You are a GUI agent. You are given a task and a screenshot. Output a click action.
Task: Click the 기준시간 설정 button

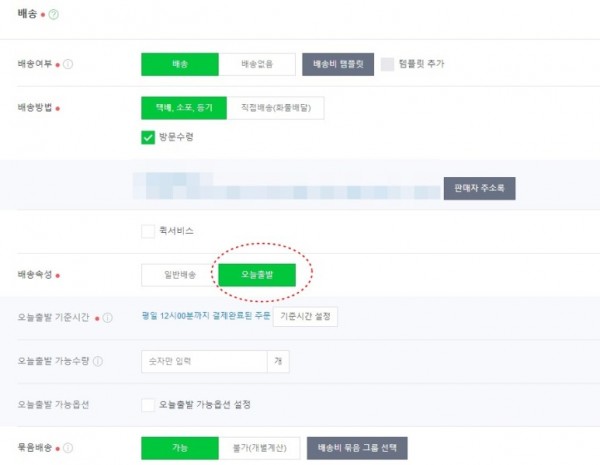(x=305, y=317)
